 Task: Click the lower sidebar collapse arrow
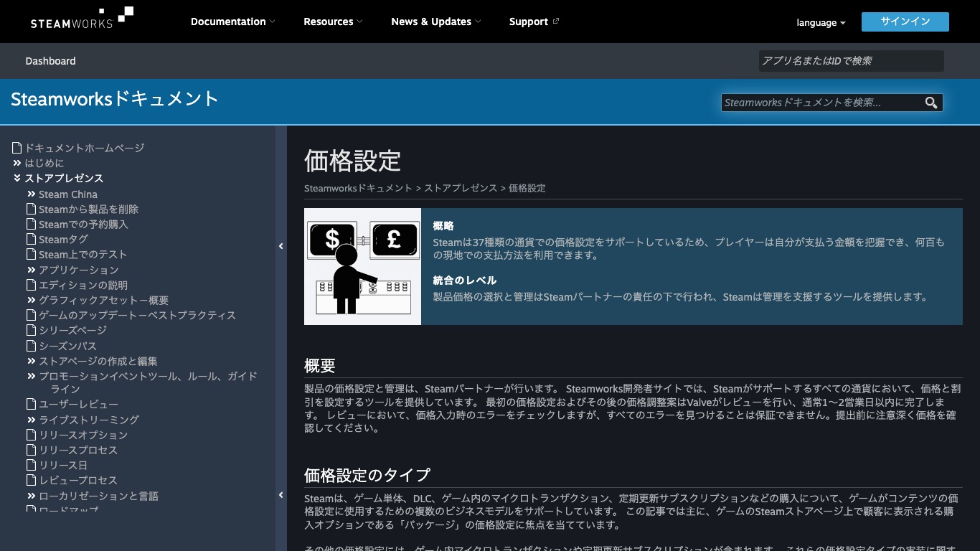281,495
